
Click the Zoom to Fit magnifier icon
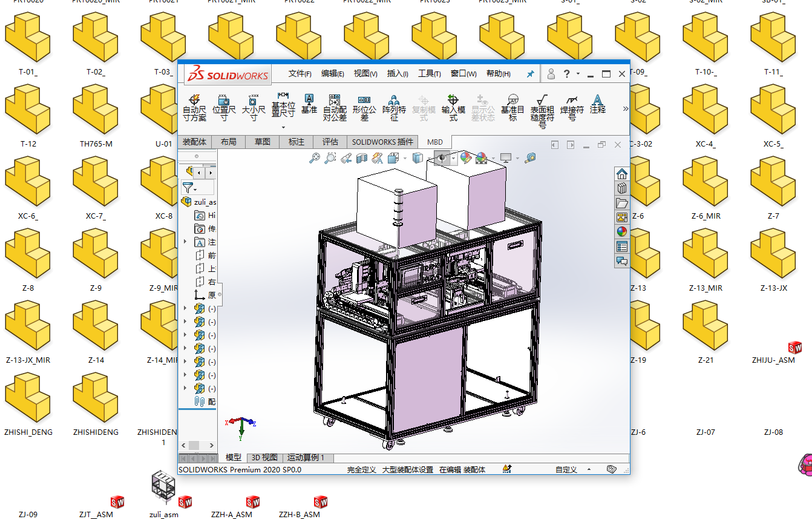315,158
